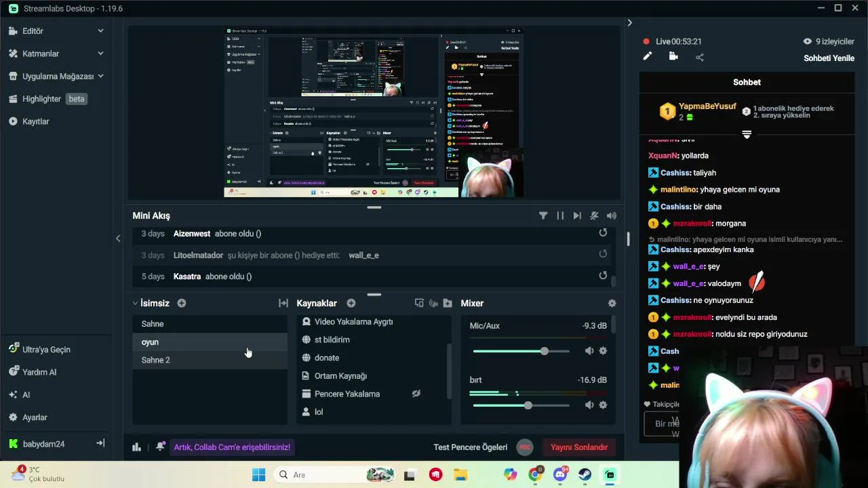This screenshot has width=868, height=488.
Task: Replay the Aizenwest abone oldu alert
Action: pyautogui.click(x=603, y=233)
